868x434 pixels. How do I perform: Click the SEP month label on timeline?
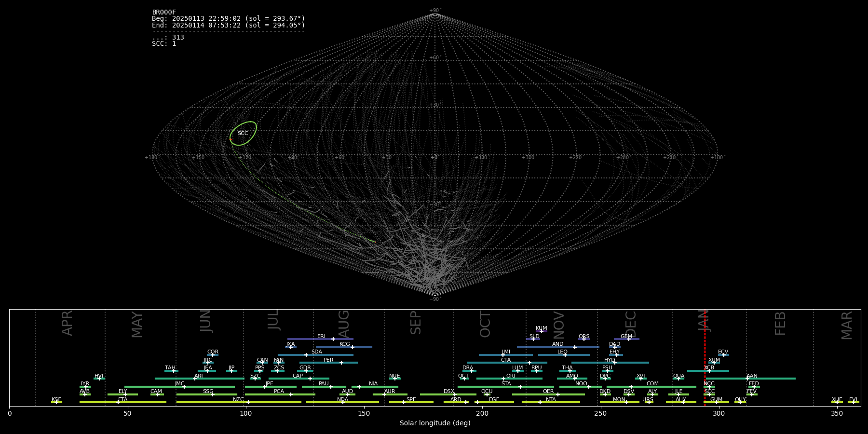pos(416,323)
